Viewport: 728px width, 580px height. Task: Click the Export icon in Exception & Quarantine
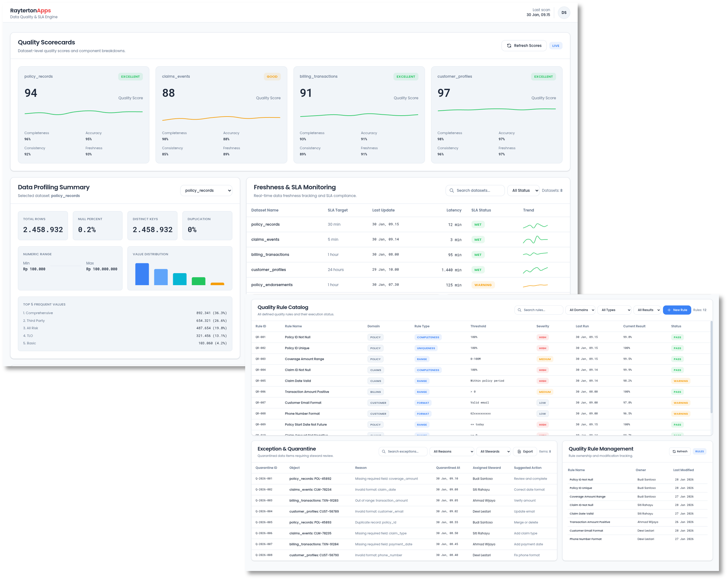coord(520,451)
